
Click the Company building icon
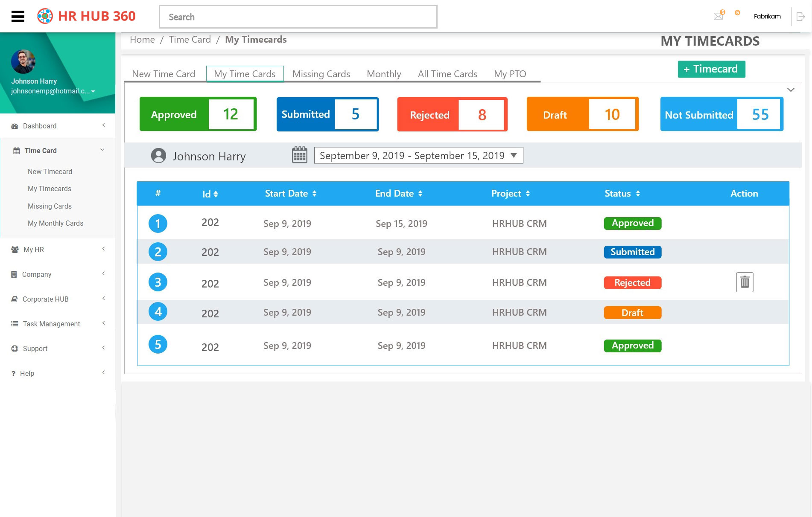14,274
